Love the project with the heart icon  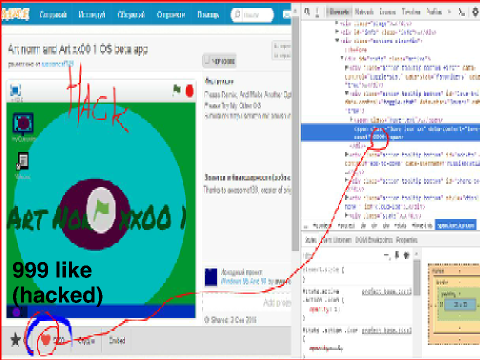click(46, 340)
